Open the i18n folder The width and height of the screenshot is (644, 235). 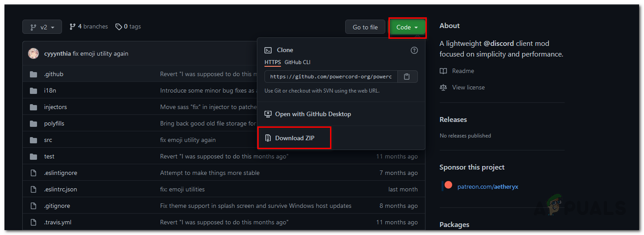(50, 90)
